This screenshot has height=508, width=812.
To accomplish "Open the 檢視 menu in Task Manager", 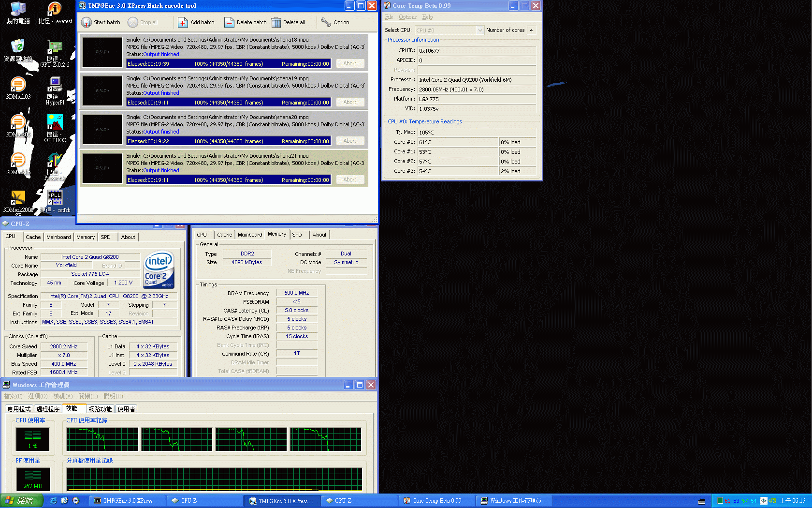I will pyautogui.click(x=63, y=396).
